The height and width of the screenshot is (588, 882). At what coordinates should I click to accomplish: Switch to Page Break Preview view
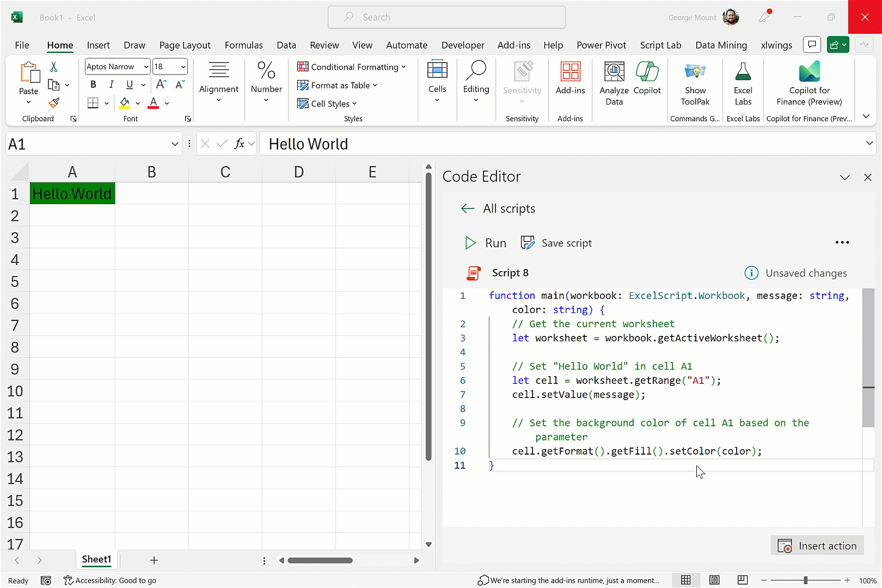click(742, 580)
